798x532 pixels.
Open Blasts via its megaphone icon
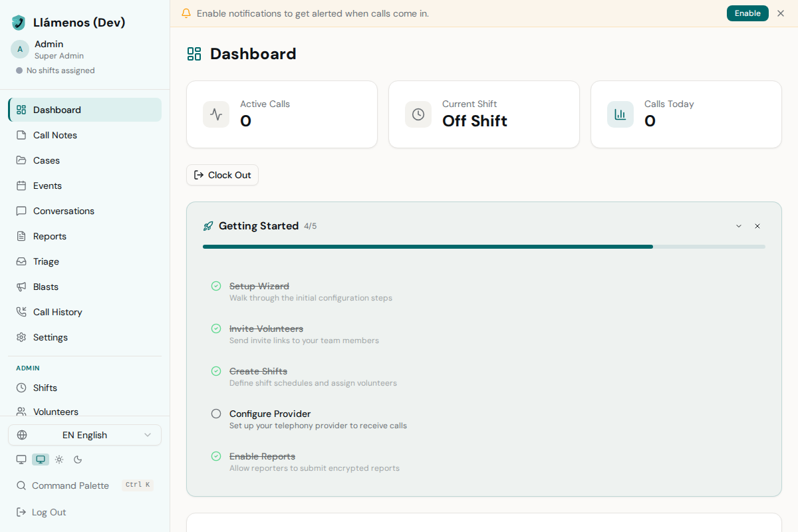[21, 287]
